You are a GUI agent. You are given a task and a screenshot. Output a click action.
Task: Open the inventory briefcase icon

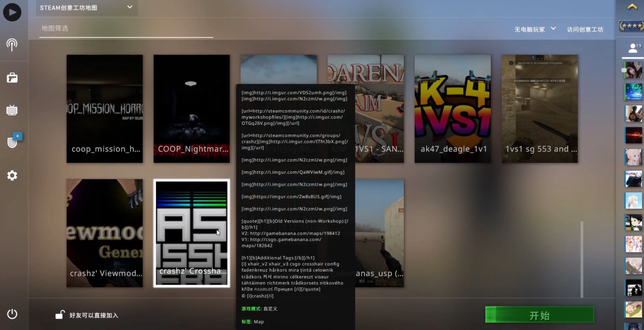pos(12,77)
